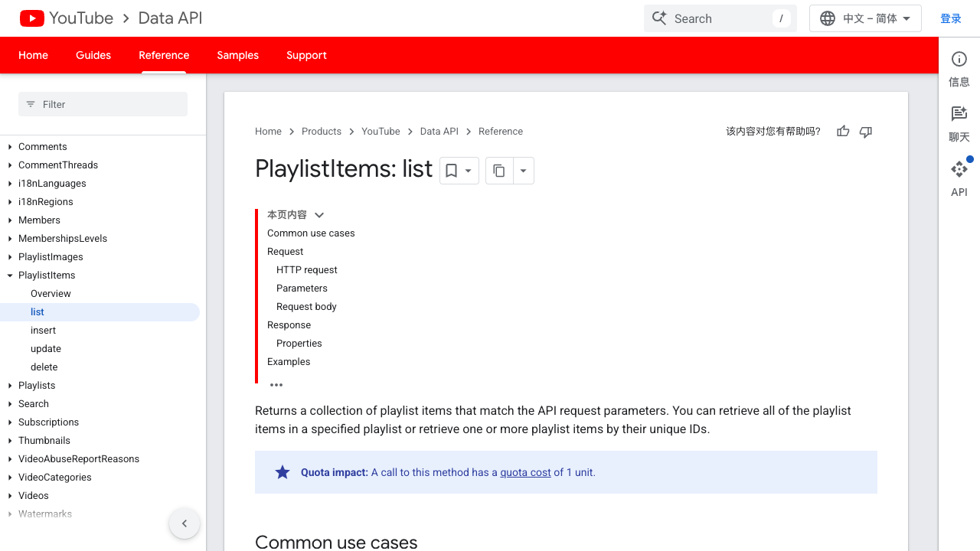The image size is (980, 551).
Task: Open the Support tab
Action: [306, 55]
